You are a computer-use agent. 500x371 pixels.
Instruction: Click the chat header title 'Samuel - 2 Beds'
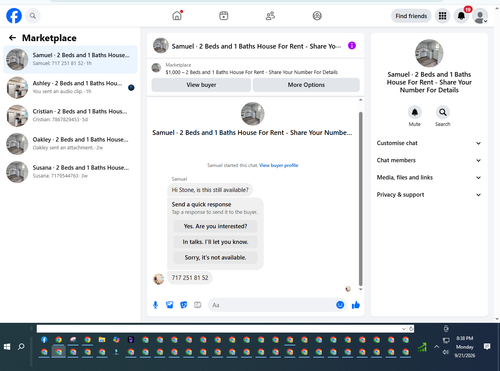256,46
